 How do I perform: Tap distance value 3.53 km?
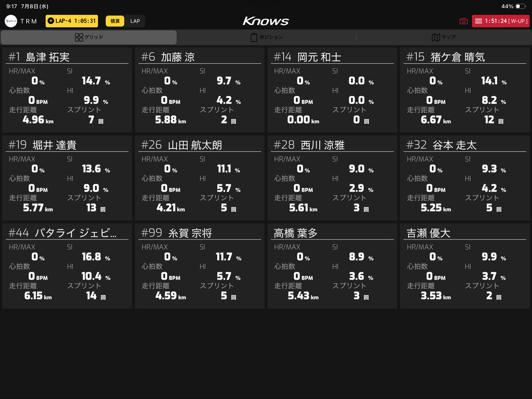click(x=436, y=296)
